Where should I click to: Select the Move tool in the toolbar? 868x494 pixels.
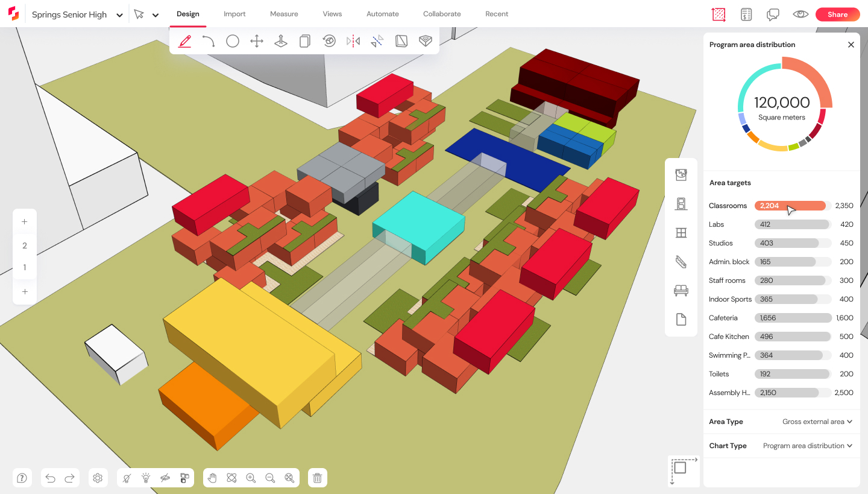(256, 40)
